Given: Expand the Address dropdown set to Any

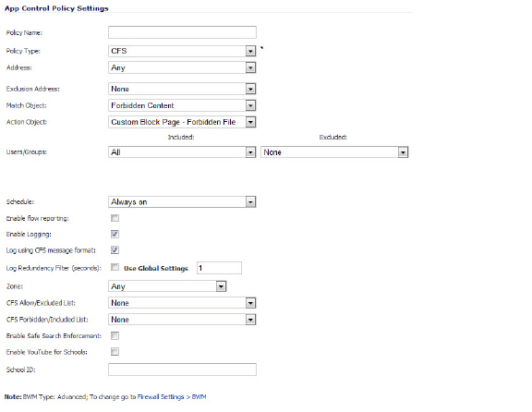Looking at the screenshot, I should 182,67.
